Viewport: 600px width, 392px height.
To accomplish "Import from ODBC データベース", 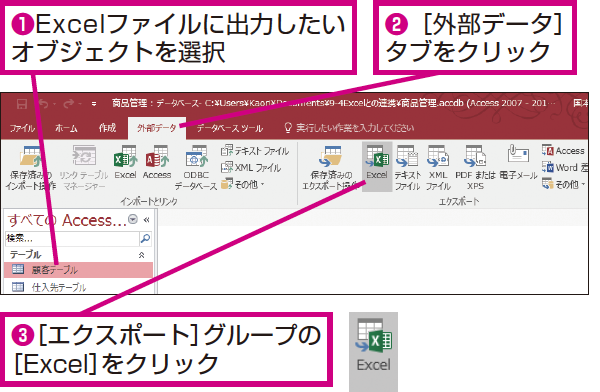I will click(196, 167).
